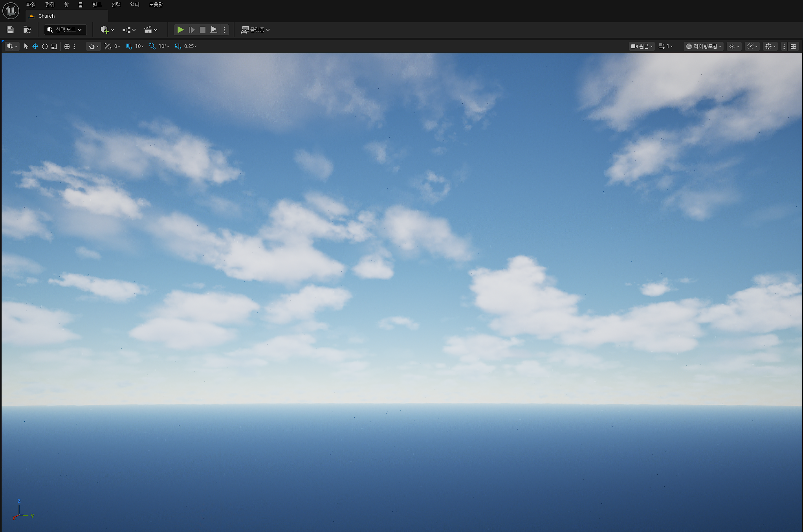Select the rotate gizmo tool
The height and width of the screenshot is (532, 803).
(45, 46)
